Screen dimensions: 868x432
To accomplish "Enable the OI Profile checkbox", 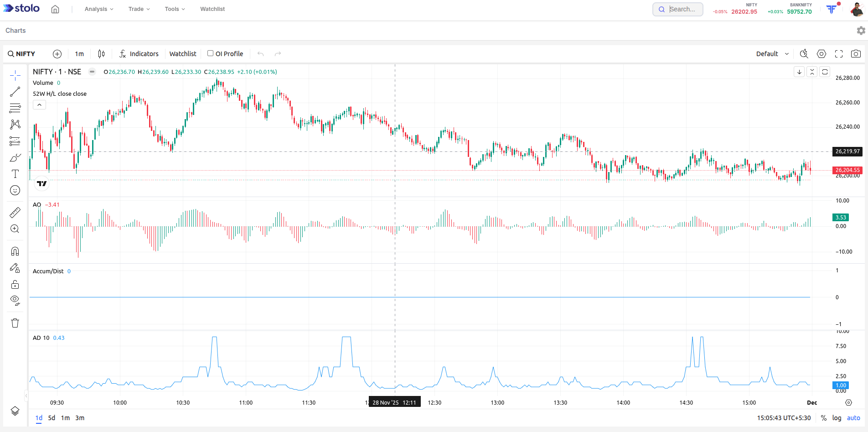I will coord(210,53).
